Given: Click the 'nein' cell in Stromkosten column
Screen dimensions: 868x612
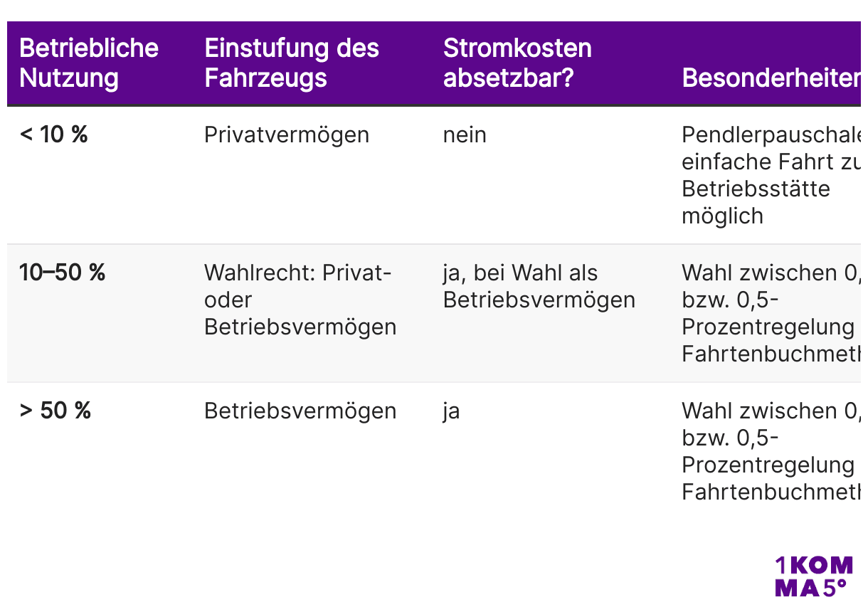Looking at the screenshot, I should [x=465, y=135].
